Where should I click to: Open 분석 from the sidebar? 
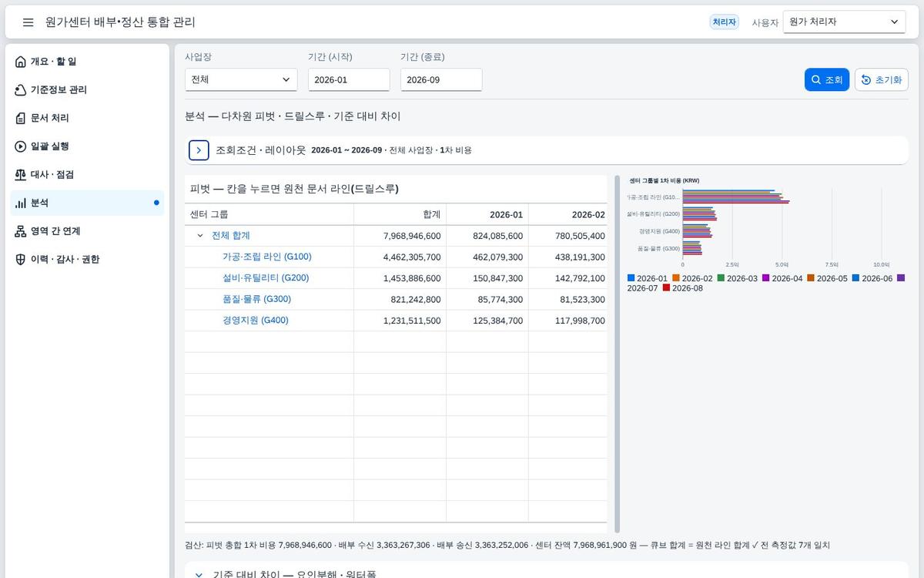(87, 203)
